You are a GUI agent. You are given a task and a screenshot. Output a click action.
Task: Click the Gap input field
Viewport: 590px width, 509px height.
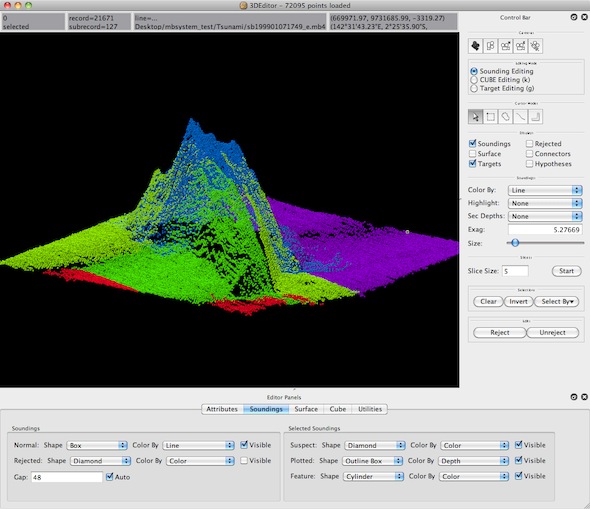click(67, 477)
